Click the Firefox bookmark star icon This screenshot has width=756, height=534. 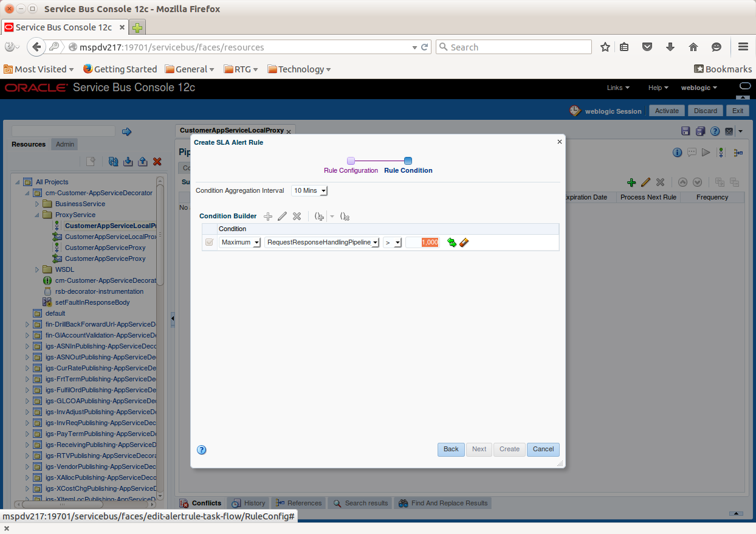[605, 47]
